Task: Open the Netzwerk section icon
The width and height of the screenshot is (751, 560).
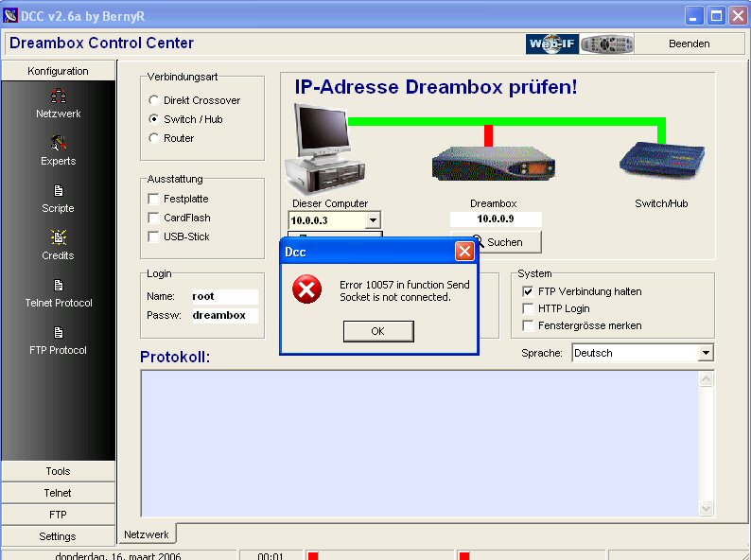Action: (x=59, y=96)
